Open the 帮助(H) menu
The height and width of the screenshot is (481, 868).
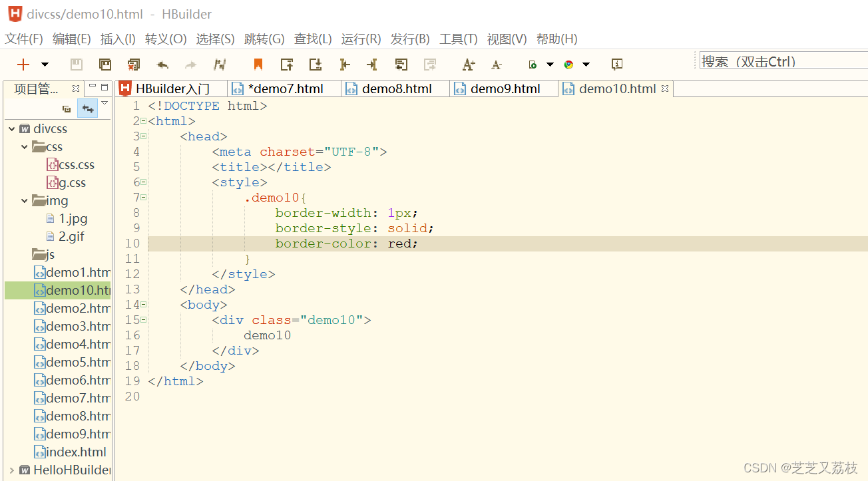coord(557,39)
